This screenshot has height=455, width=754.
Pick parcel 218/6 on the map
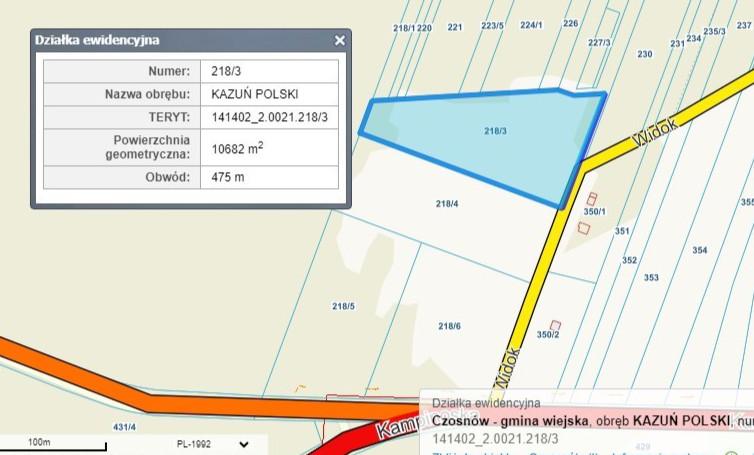click(449, 326)
